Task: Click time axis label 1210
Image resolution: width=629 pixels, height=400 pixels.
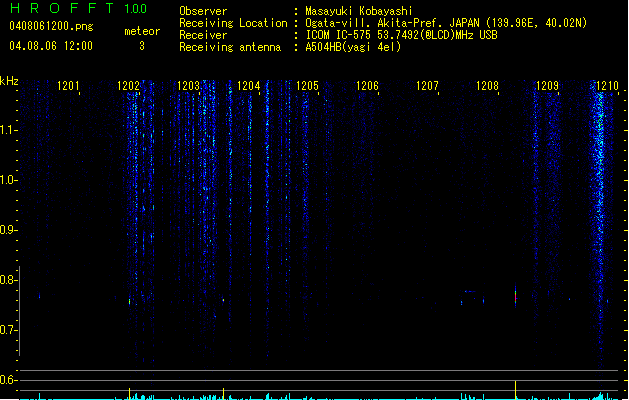Action: coord(607,86)
